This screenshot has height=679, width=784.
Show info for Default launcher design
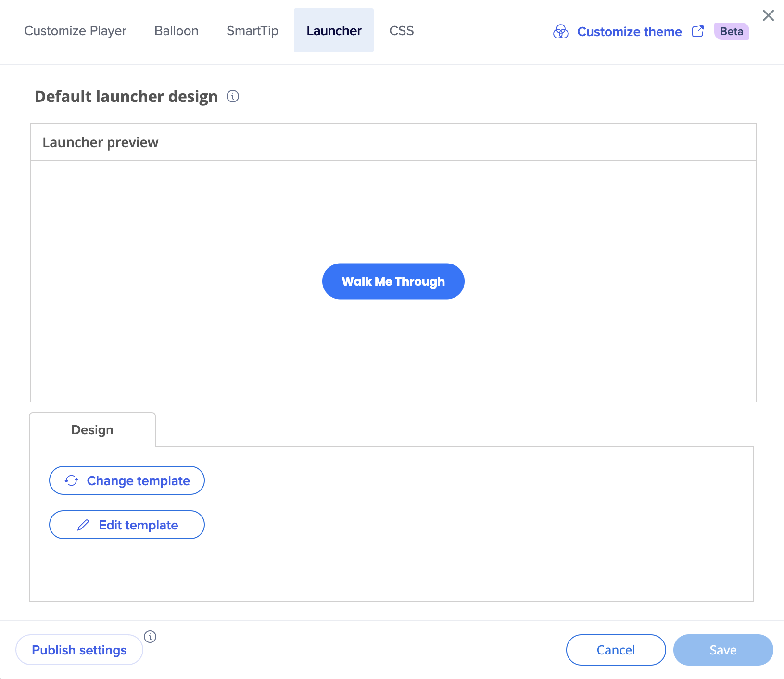[233, 97]
